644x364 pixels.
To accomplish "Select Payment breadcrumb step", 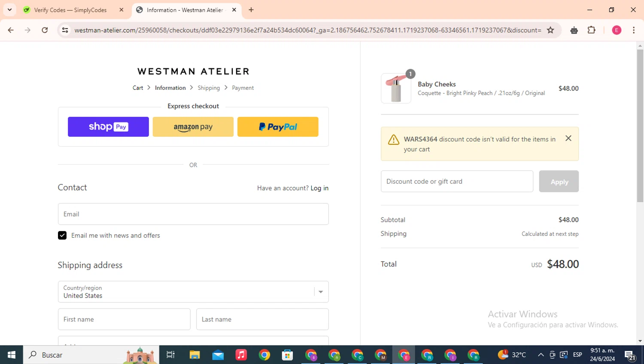I will tap(243, 88).
